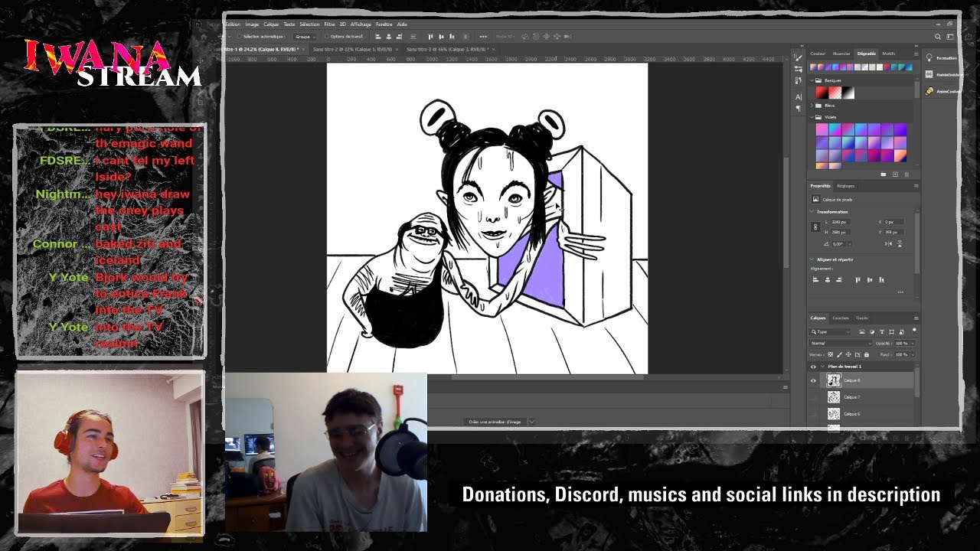Image resolution: width=980 pixels, height=551 pixels.
Task: Hide the Calque 8 layer
Action: (813, 380)
